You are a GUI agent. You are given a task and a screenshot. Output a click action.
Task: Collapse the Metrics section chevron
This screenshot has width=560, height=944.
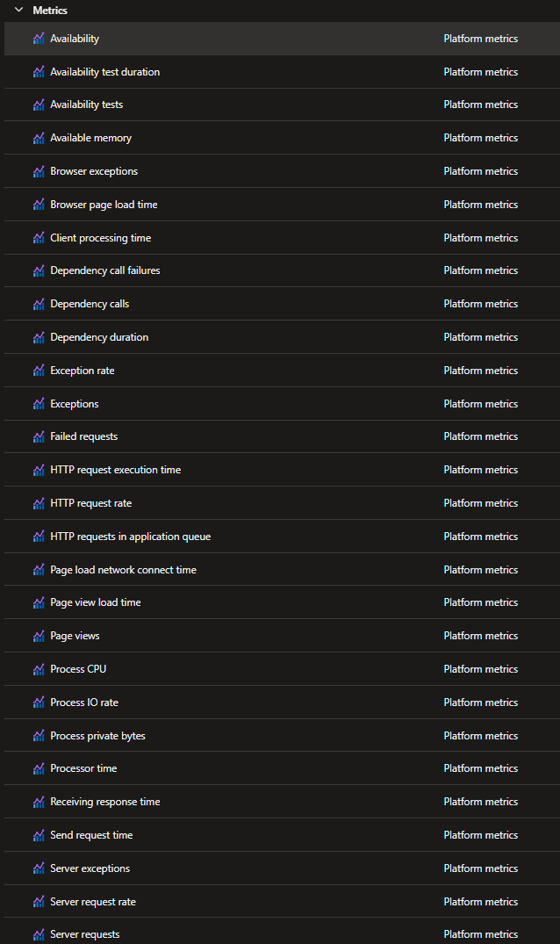(18, 11)
